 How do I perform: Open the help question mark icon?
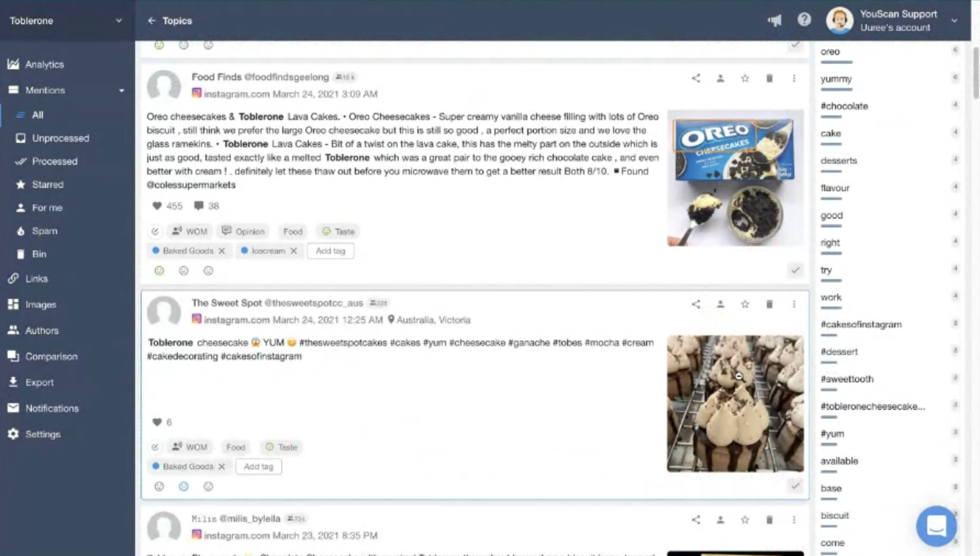coord(804,20)
